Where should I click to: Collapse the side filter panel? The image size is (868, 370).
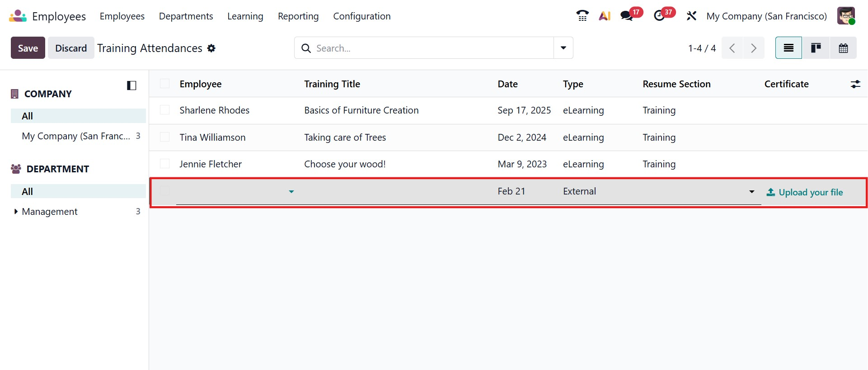(x=131, y=85)
